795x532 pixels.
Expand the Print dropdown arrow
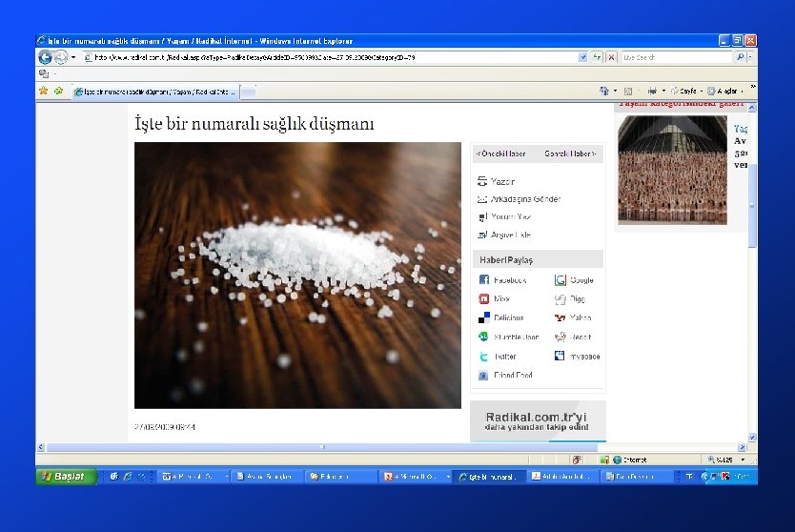663,91
